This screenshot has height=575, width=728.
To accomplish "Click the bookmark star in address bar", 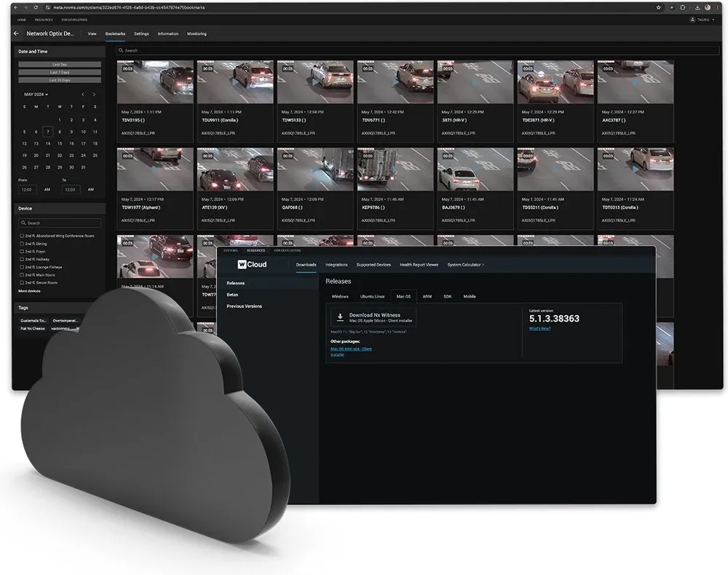I will point(658,7).
